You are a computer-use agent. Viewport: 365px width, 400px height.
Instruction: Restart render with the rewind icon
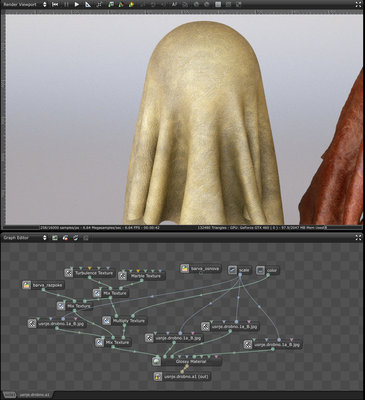pos(55,5)
